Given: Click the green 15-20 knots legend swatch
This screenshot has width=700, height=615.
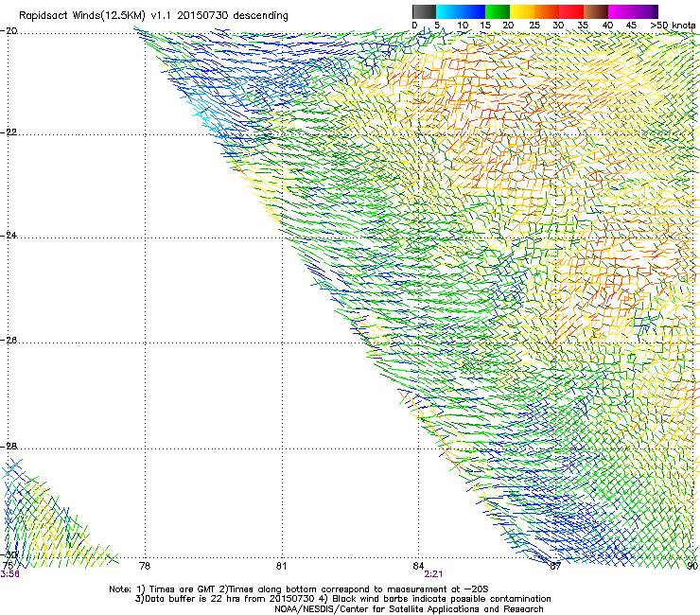Looking at the screenshot, I should pyautogui.click(x=498, y=11).
